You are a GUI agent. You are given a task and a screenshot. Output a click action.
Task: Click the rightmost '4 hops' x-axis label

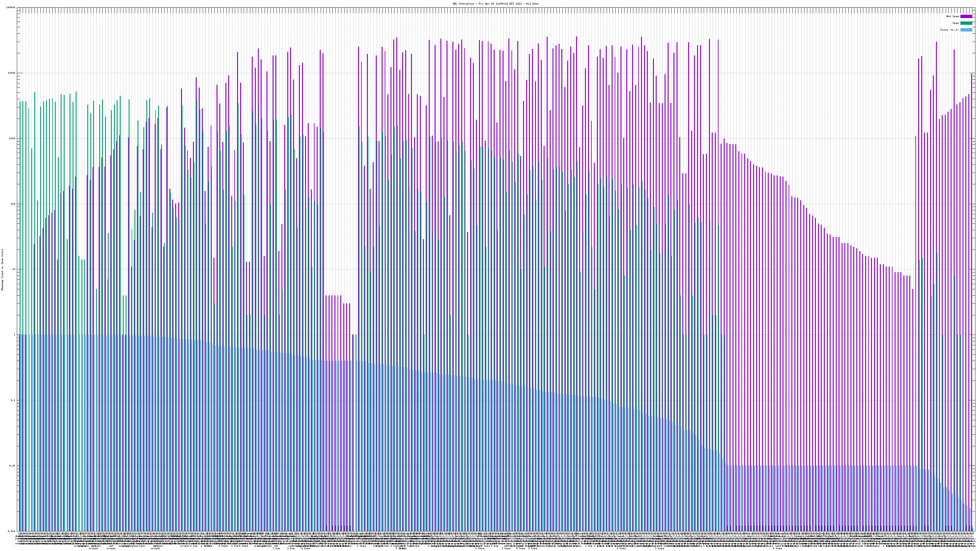777,548
